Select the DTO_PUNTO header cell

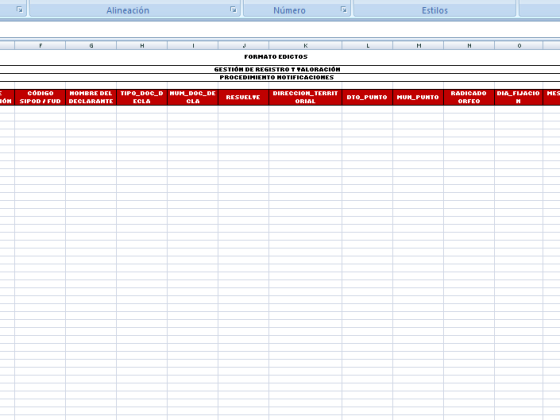(367, 97)
